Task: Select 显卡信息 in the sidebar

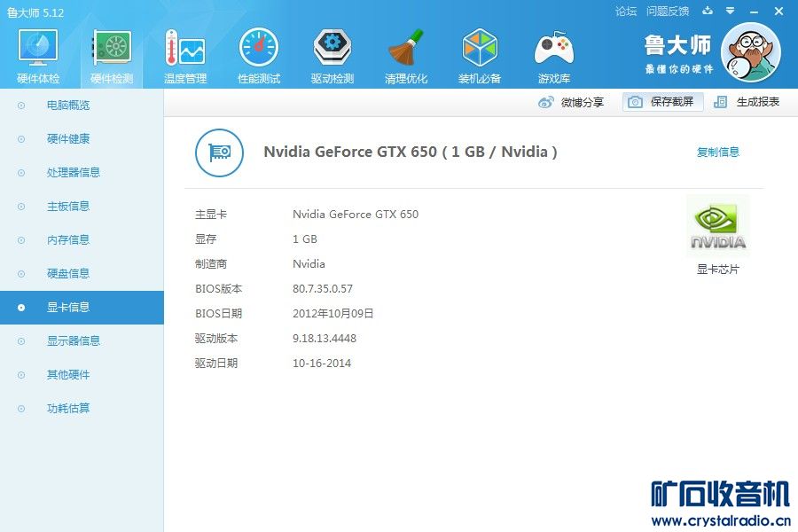Action: point(82,308)
